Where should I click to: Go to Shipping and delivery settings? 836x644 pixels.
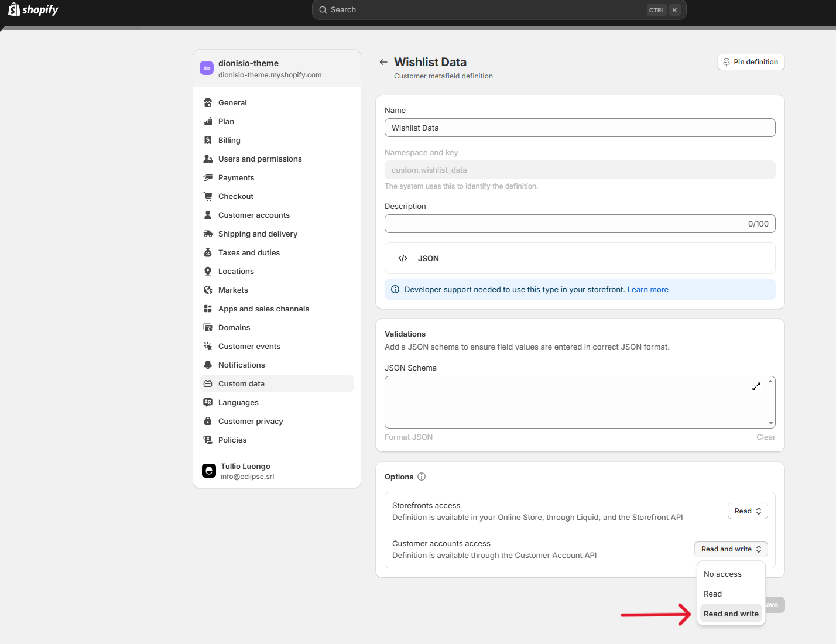coord(258,234)
